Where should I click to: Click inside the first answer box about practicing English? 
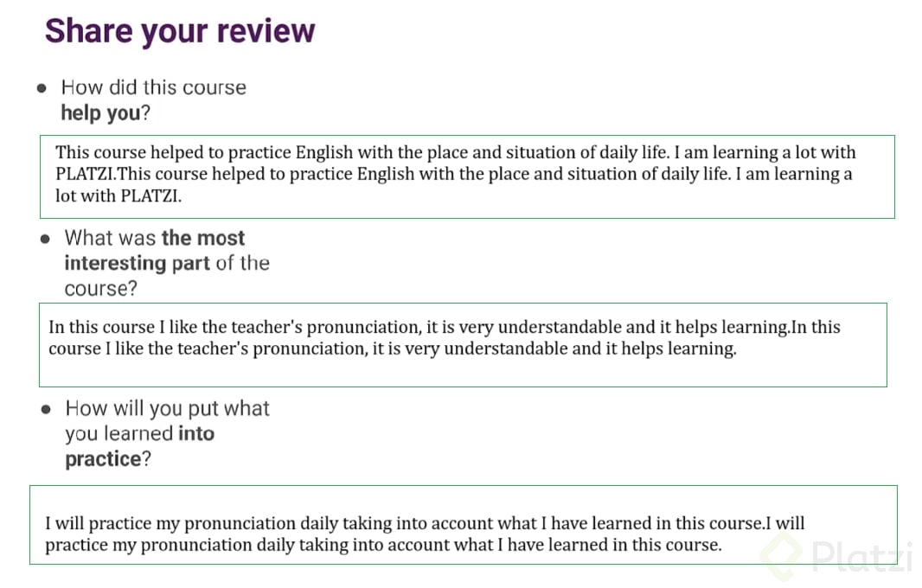pos(467,176)
